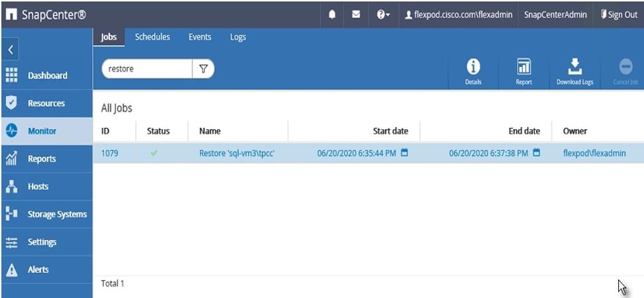Click the SnapCenter logo
The height and width of the screenshot is (298, 644).
pos(46,15)
